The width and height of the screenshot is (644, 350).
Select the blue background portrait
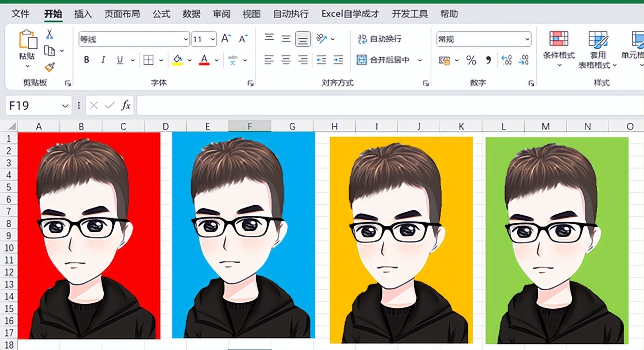pyautogui.click(x=244, y=235)
